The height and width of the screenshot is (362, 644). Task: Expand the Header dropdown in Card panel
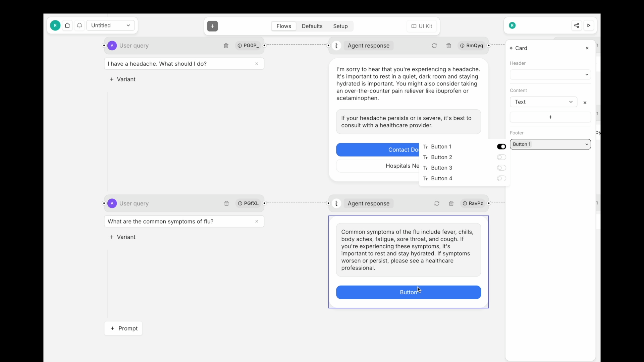(550, 75)
